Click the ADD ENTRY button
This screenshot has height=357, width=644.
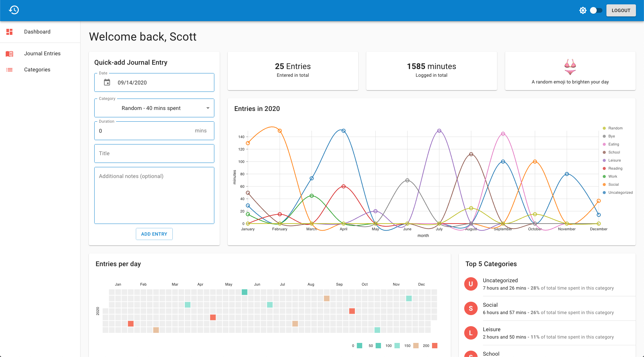tap(154, 234)
